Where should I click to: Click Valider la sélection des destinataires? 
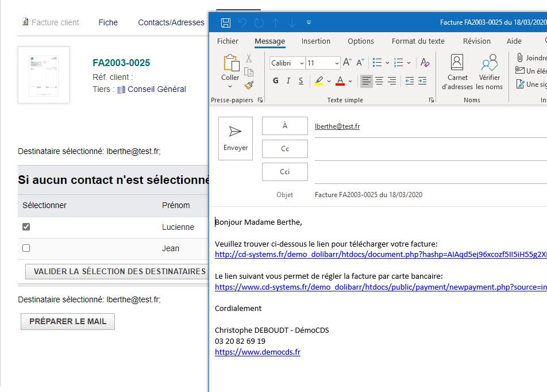pyautogui.click(x=117, y=271)
